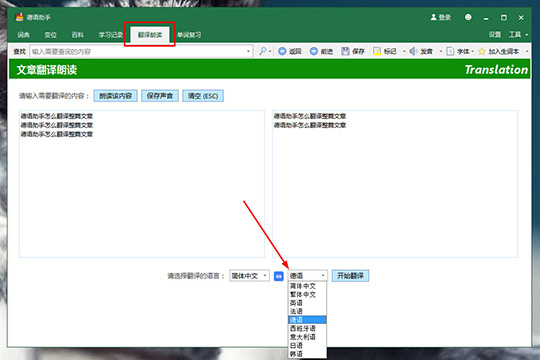This screenshot has height=360, width=540.
Task: Expand the 发音 dropdown arrow
Action: tap(440, 52)
